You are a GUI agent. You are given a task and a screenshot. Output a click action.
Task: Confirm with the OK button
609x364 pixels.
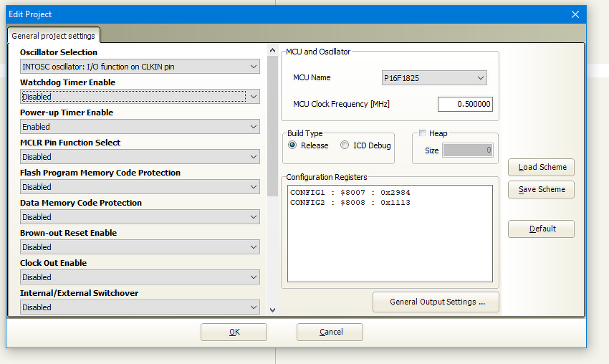coord(234,332)
